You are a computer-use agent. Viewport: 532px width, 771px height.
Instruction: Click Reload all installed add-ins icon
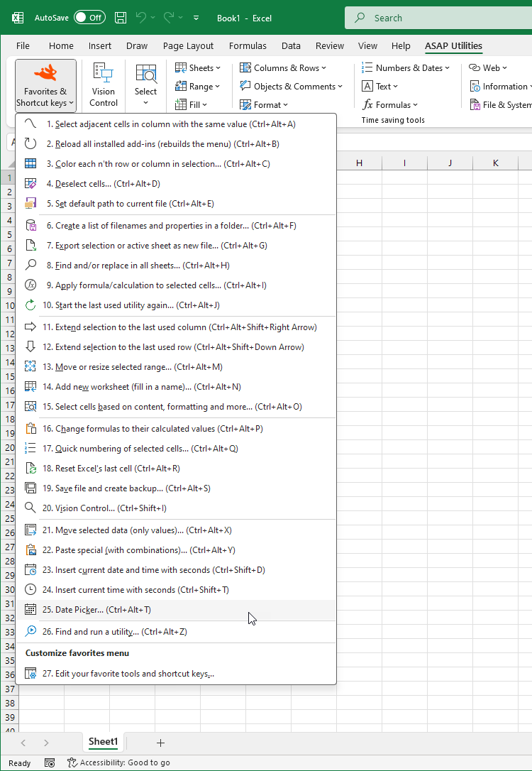[31, 144]
